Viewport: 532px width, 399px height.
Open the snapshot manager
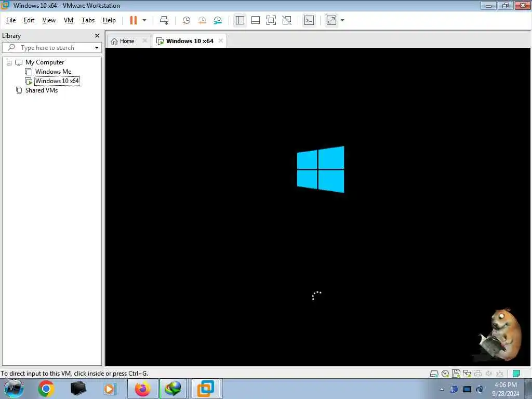tap(218, 20)
